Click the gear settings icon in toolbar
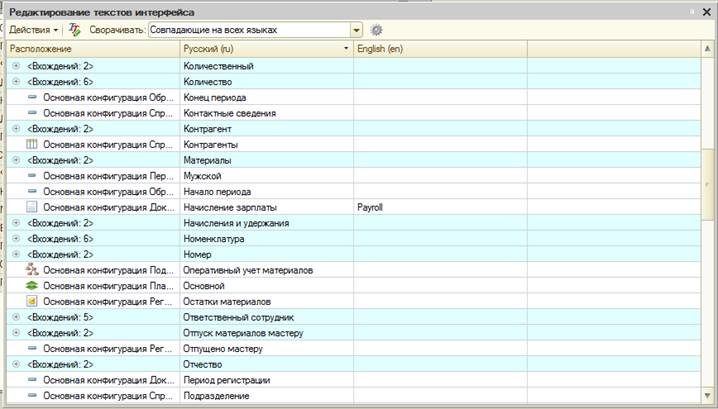 point(376,30)
